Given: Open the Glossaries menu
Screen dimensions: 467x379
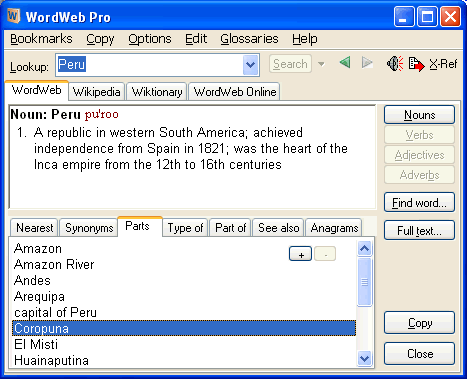Looking at the screenshot, I should [x=249, y=39].
